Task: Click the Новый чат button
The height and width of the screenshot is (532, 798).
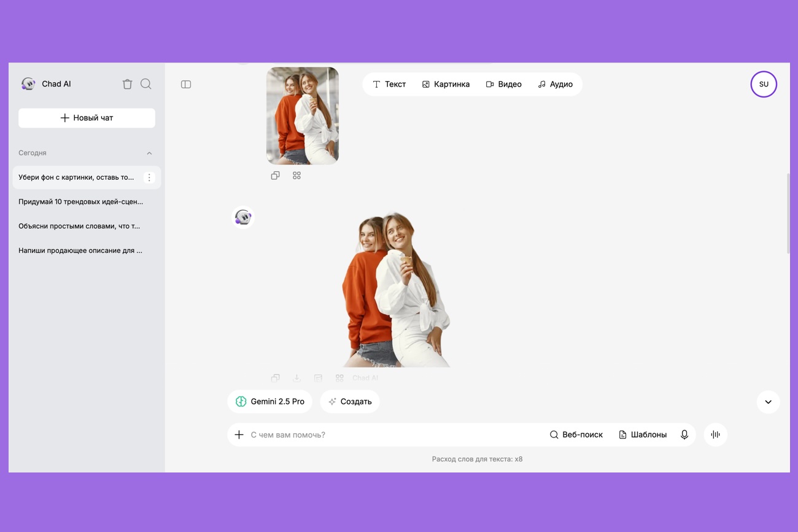Action: click(87, 118)
